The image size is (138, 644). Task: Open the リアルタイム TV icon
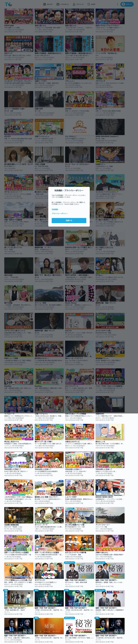pos(58,4)
